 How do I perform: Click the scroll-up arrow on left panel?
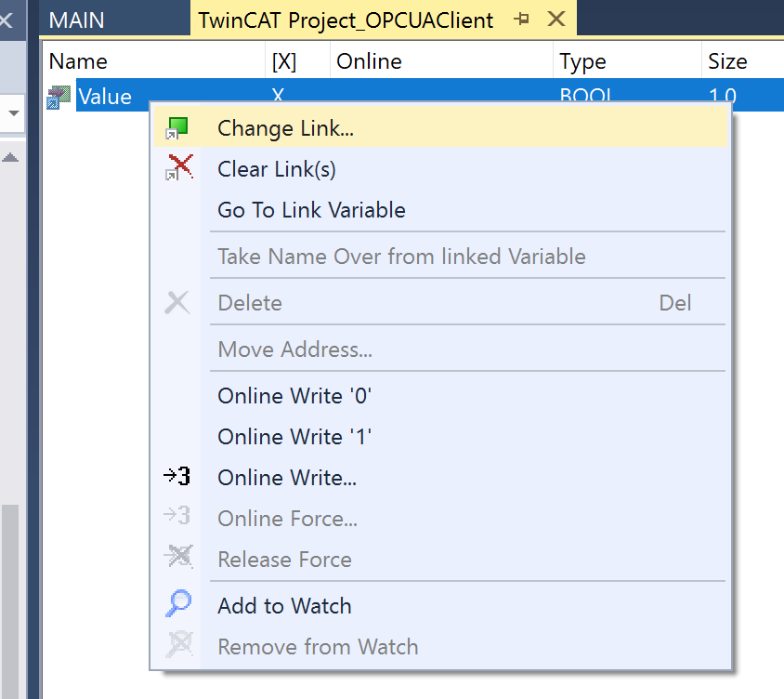coord(10,158)
